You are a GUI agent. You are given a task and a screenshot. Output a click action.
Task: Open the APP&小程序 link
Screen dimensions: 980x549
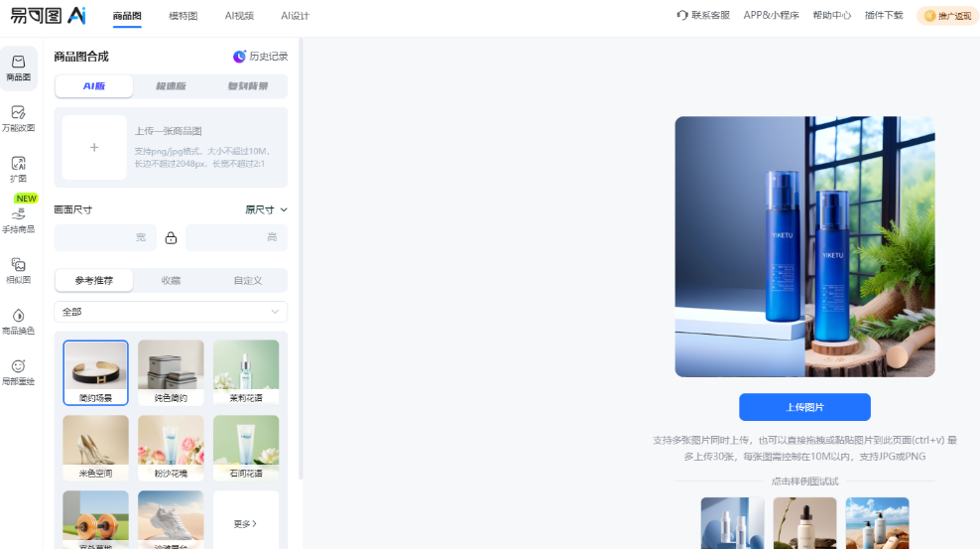pyautogui.click(x=771, y=15)
